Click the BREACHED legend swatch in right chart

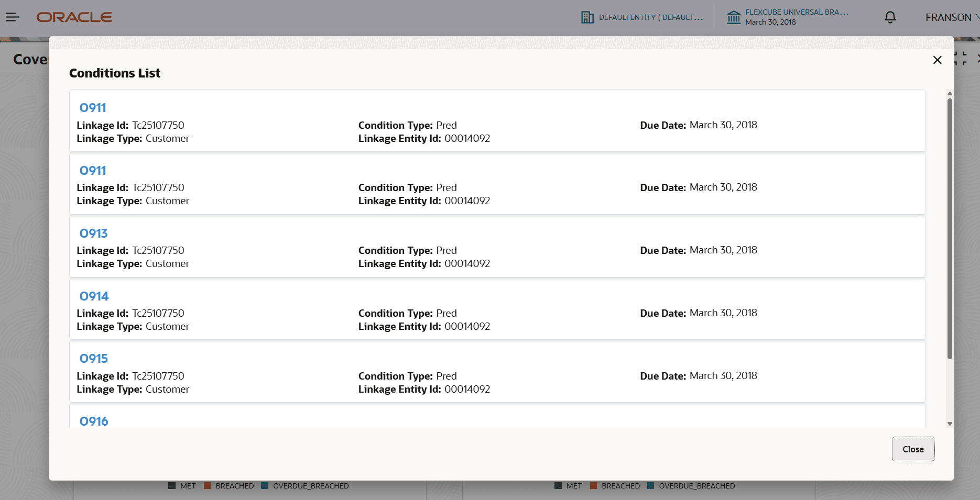(593, 486)
